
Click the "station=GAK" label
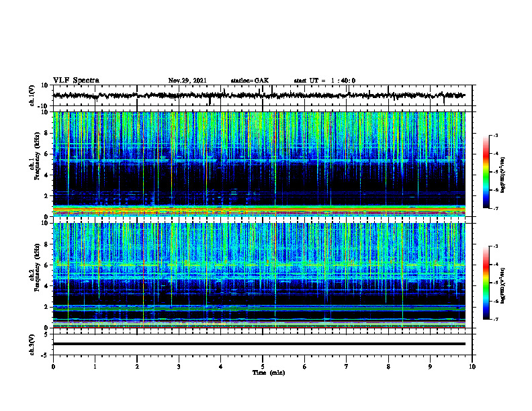[250, 81]
